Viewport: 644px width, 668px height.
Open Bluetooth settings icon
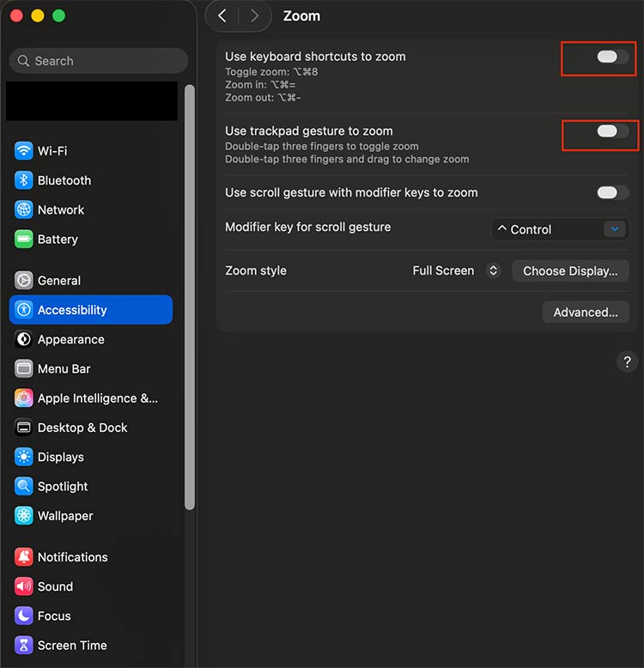click(x=24, y=180)
